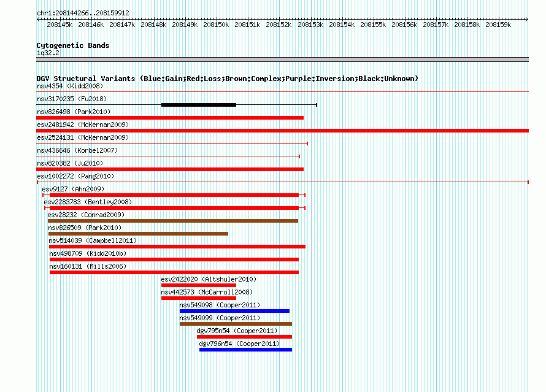The image size is (546, 392).
Task: Click the dgv795n54 (Cooper2011) label
Action: coord(237,331)
